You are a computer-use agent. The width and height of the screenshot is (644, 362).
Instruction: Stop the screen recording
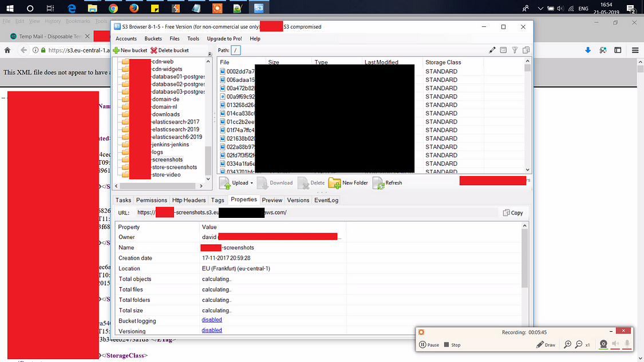452,345
